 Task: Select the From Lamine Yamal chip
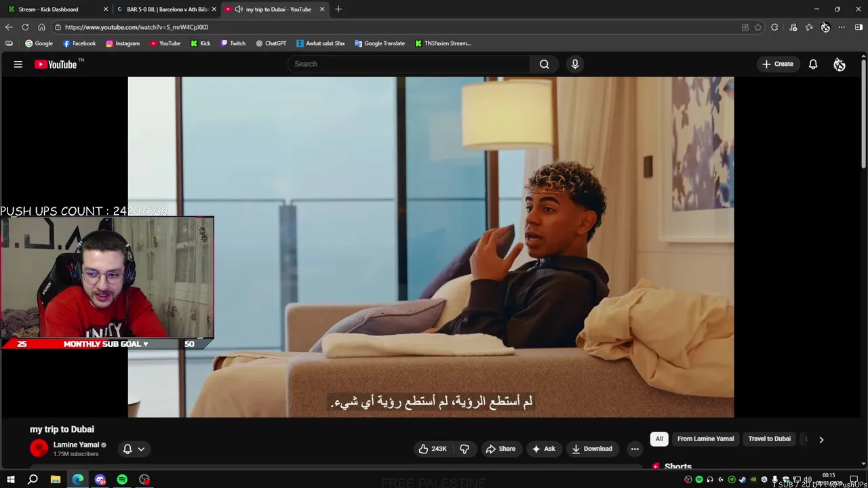pyautogui.click(x=705, y=439)
